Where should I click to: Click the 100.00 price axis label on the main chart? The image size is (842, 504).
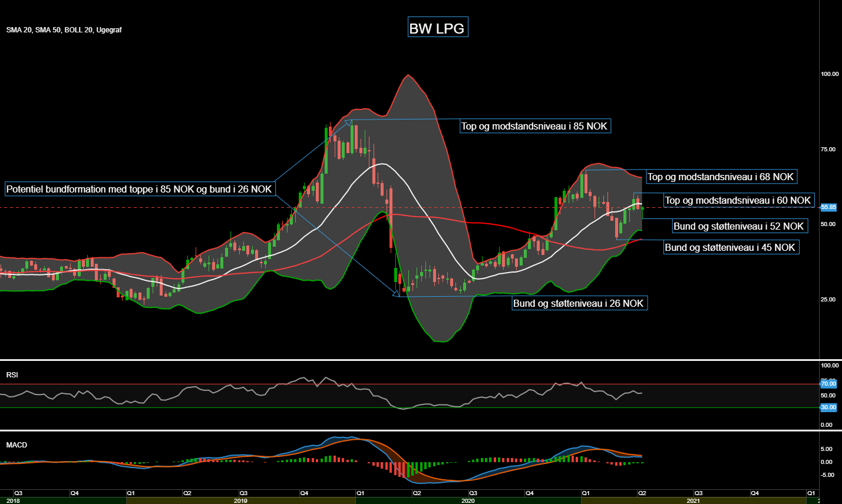click(x=830, y=74)
